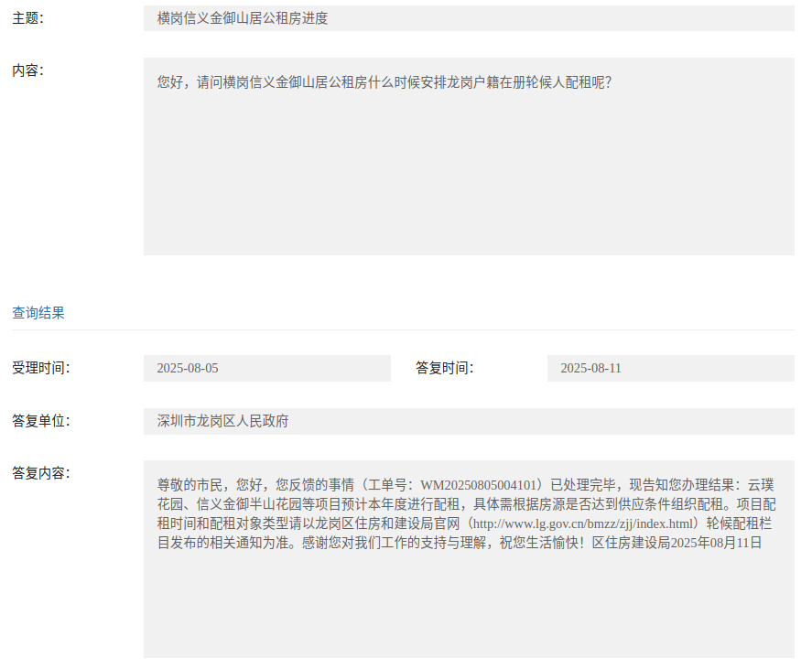Select the 查询结果 section heading

(x=38, y=313)
